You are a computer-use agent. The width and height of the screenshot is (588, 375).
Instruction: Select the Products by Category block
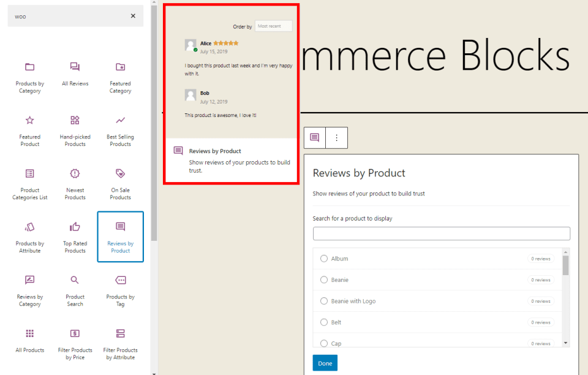(29, 77)
